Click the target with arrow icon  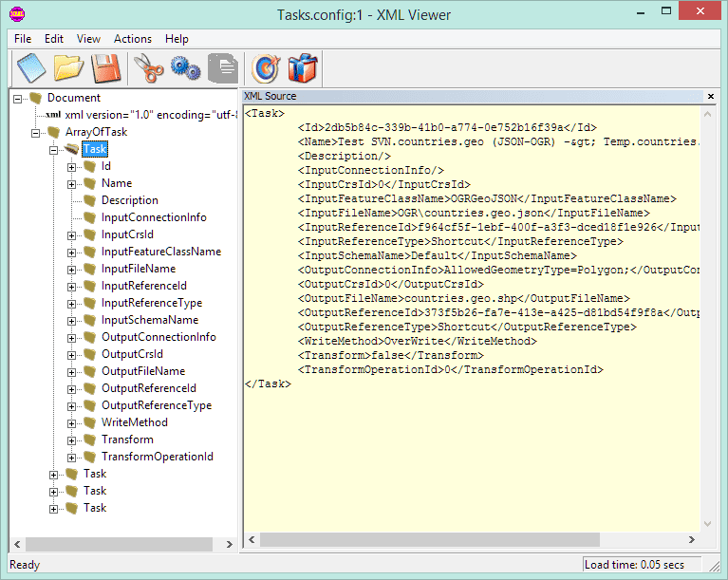[x=266, y=68]
